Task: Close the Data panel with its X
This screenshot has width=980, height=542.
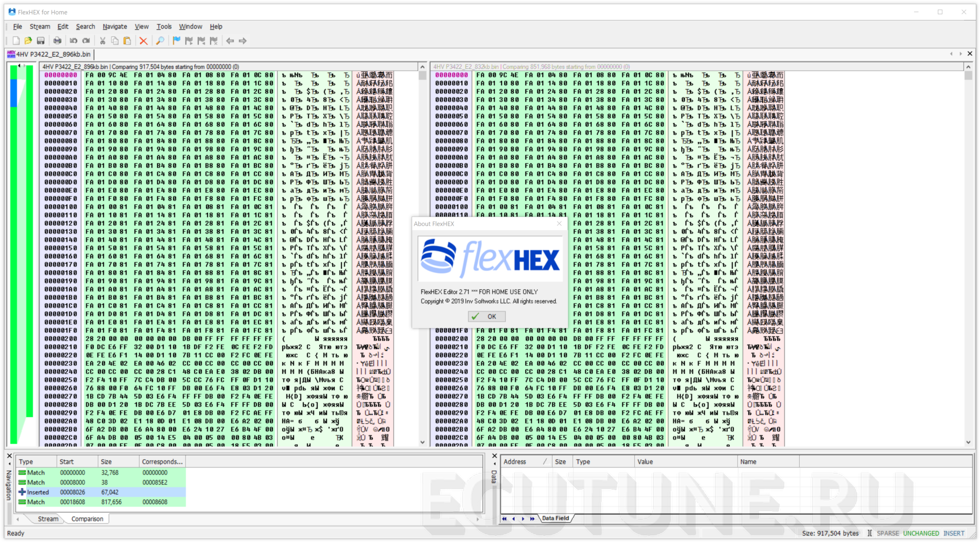Action: (495, 456)
